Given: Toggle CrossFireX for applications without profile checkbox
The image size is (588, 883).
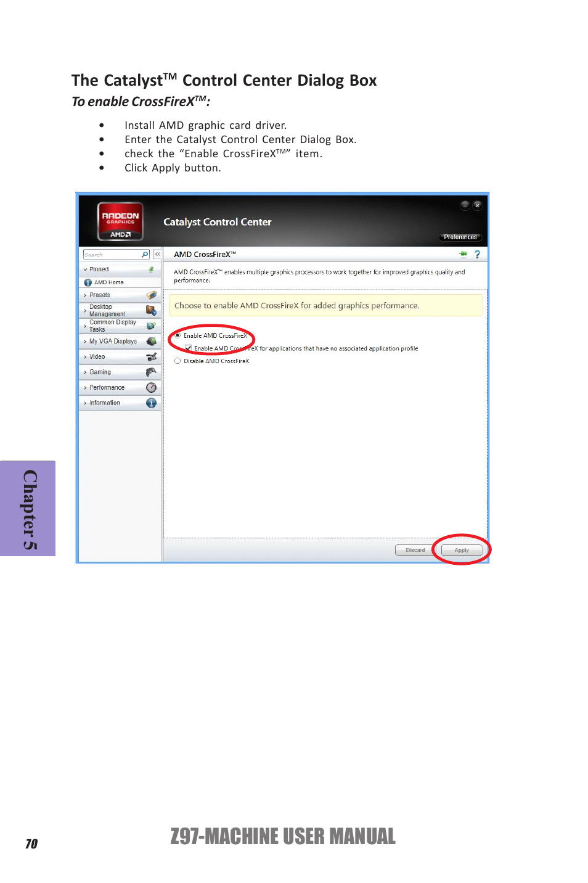Looking at the screenshot, I should click(x=189, y=348).
